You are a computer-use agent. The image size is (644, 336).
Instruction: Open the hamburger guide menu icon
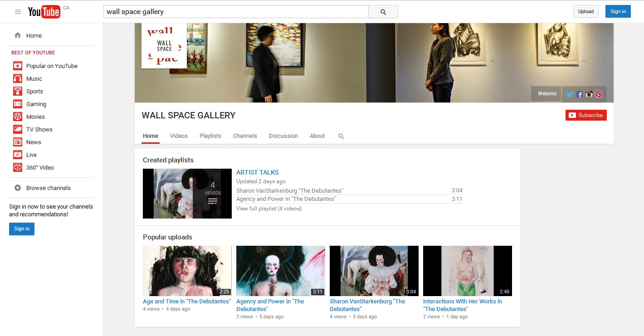tap(18, 12)
